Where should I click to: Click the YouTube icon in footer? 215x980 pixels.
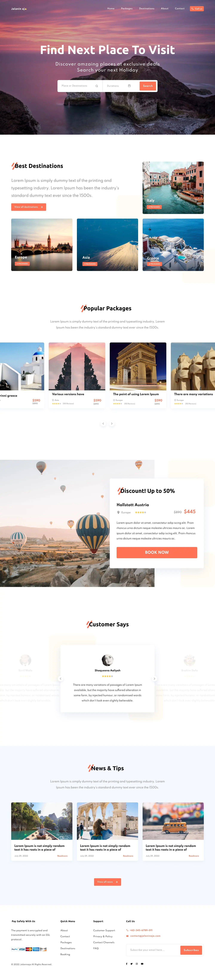[142, 964]
